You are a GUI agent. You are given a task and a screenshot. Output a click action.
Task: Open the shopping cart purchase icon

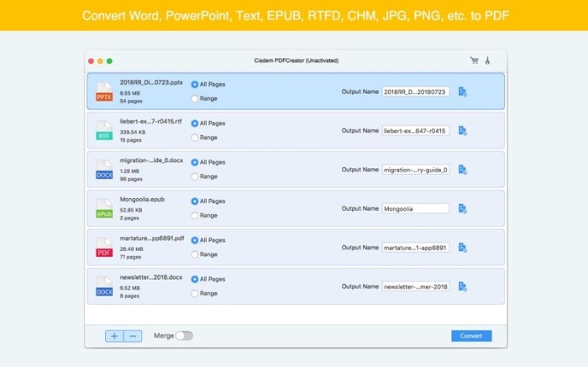pos(475,60)
